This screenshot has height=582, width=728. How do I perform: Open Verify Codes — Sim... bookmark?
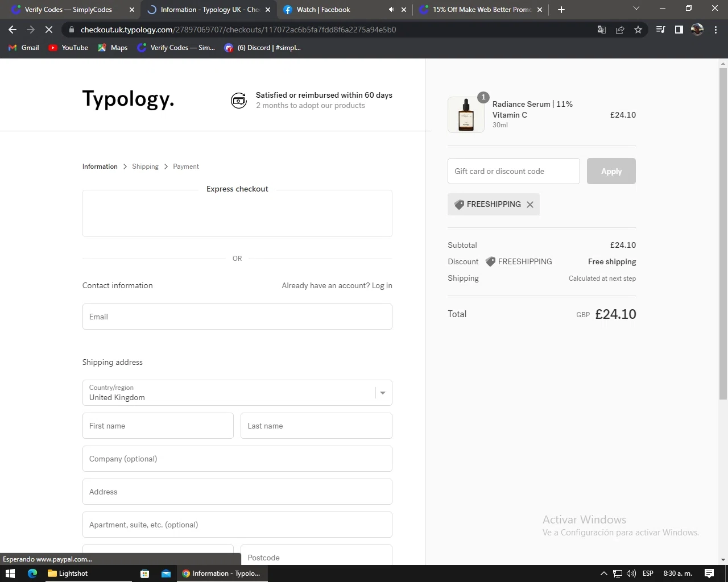click(176, 48)
